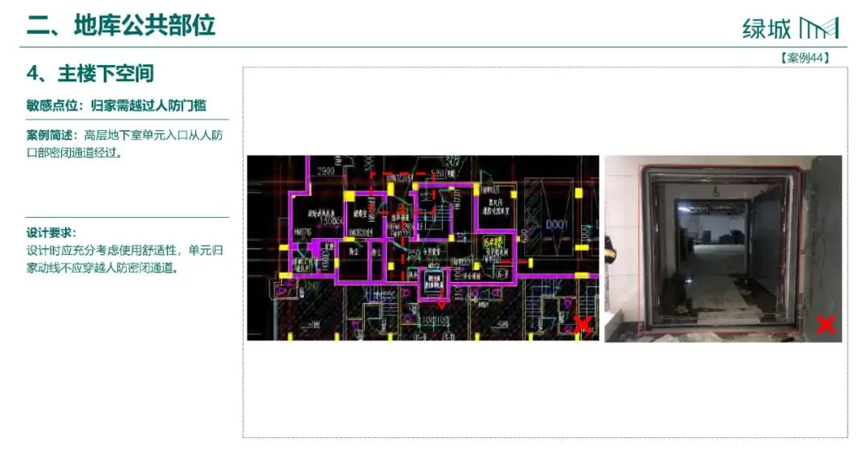Select the 【案例44】 case label
The image size is (868, 455).
pyautogui.click(x=805, y=58)
